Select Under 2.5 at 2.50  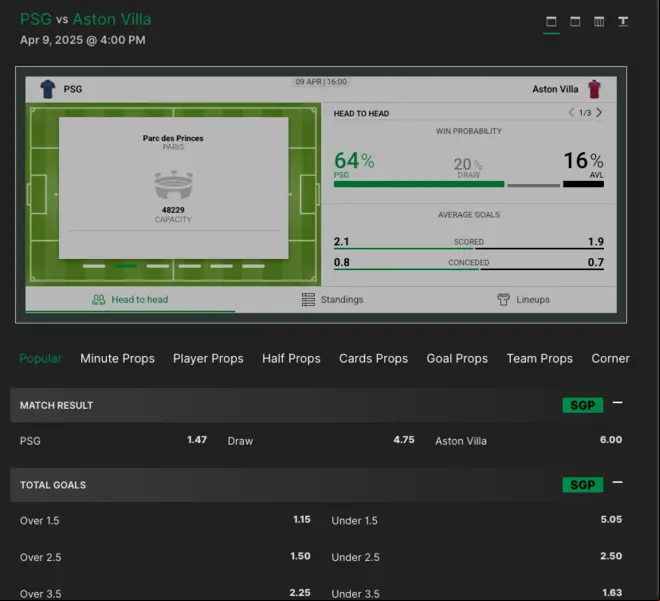point(477,557)
